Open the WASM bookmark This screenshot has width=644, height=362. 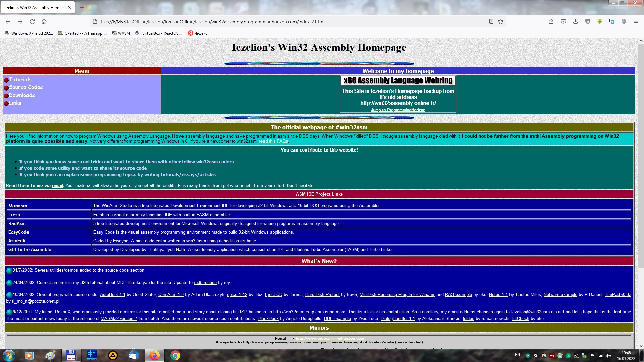[x=121, y=33]
